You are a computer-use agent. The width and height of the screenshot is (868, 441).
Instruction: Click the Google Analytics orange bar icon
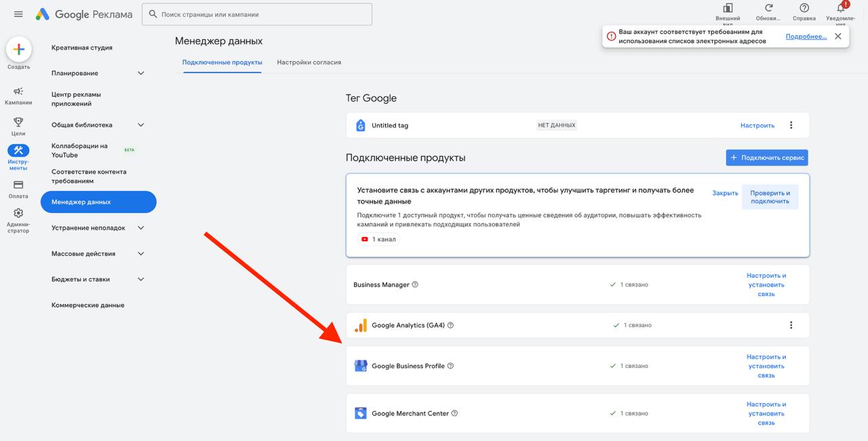pos(361,325)
